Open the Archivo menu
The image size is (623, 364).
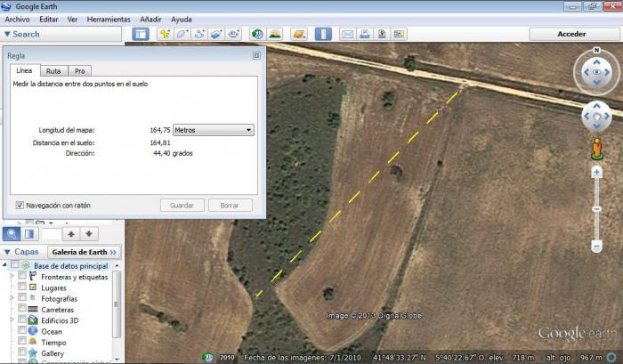point(17,19)
